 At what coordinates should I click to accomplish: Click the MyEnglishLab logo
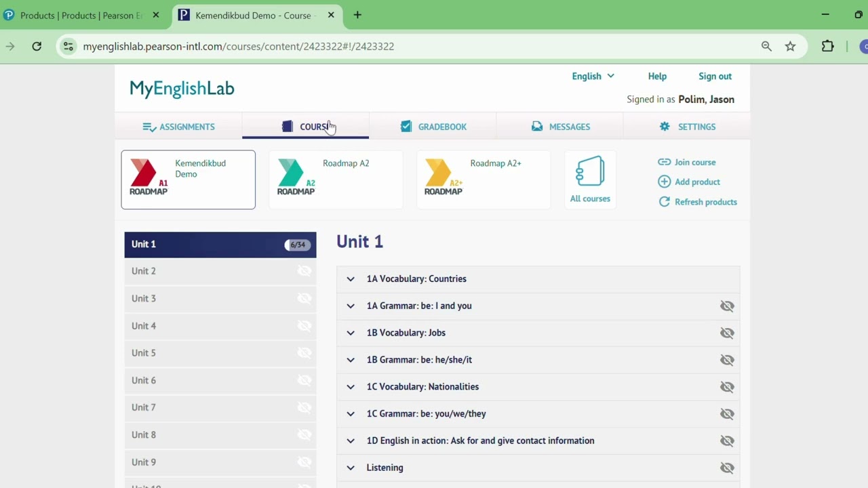point(182,89)
